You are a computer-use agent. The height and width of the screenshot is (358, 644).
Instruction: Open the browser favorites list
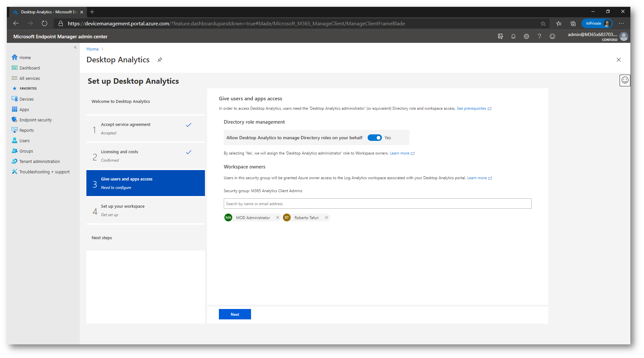coord(559,23)
